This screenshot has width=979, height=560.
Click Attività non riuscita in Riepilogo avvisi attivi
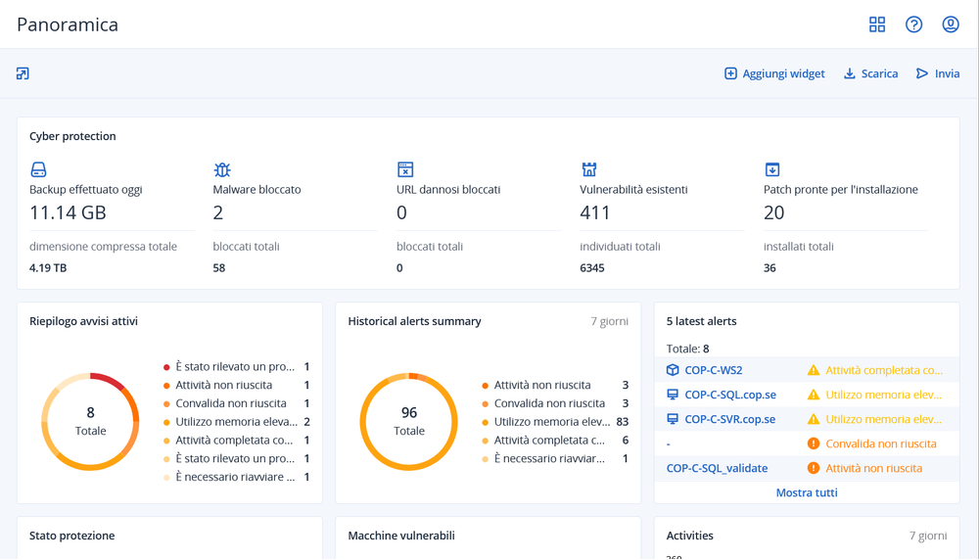[223, 385]
